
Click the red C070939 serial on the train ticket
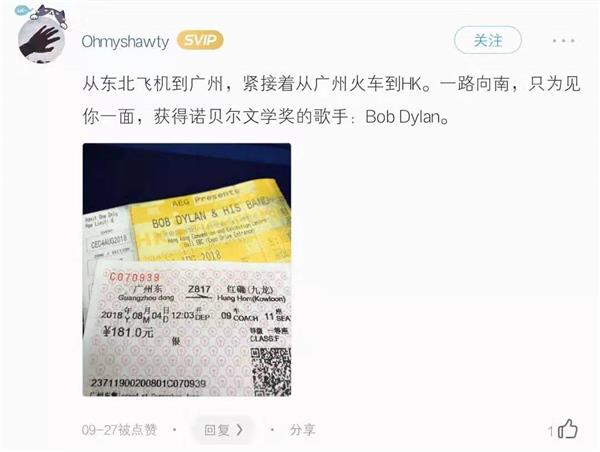[135, 277]
